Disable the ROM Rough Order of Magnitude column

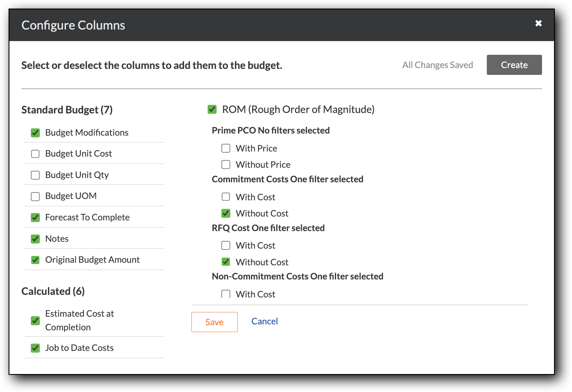point(212,109)
